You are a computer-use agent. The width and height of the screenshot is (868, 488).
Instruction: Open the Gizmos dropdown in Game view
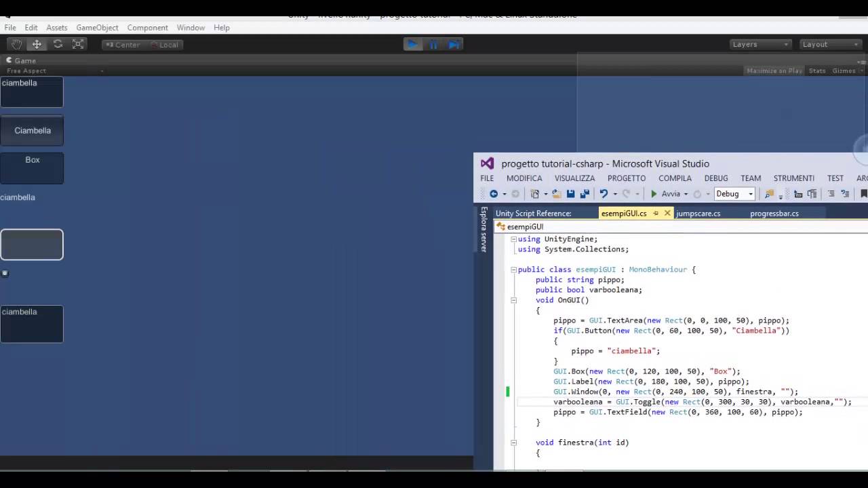tap(848, 70)
